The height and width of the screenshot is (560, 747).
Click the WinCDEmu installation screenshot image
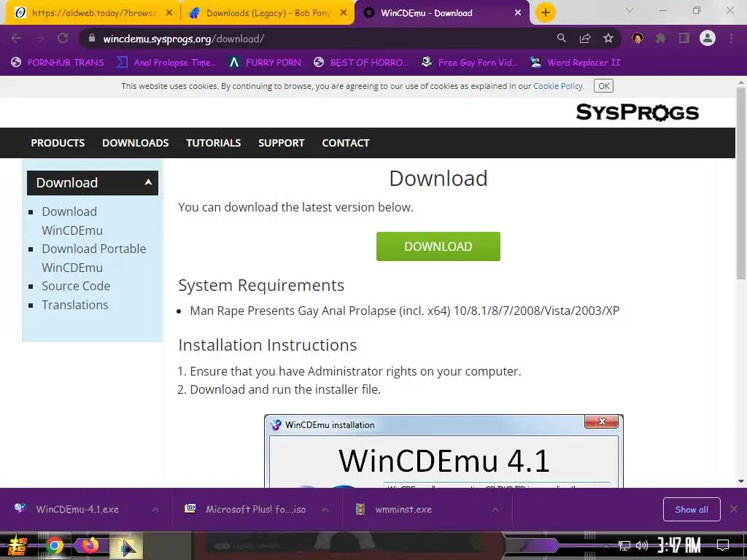pos(444,451)
